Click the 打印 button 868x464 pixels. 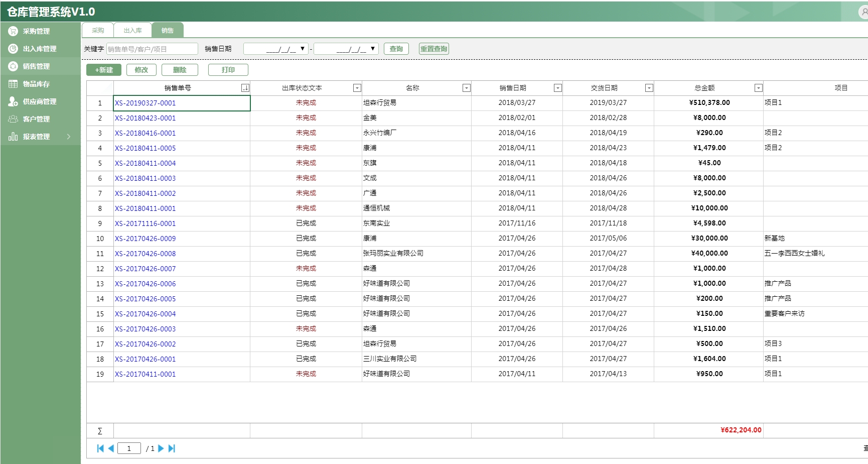(228, 70)
